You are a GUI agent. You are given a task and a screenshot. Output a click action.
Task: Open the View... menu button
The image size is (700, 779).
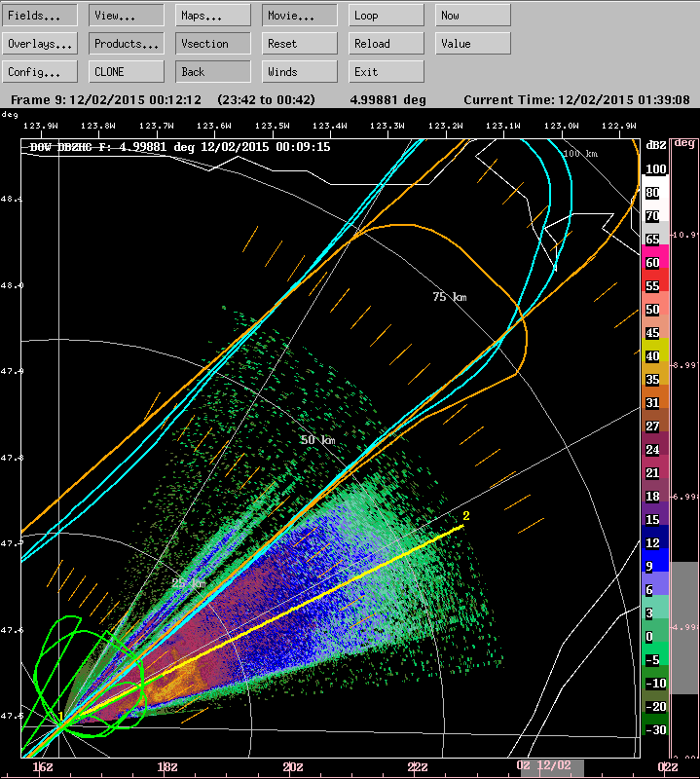coord(127,16)
